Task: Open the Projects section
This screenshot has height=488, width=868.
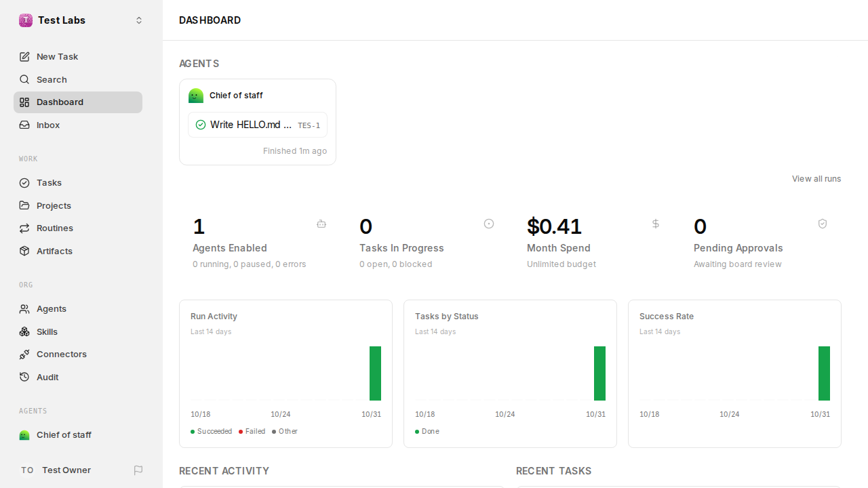Action: (78, 205)
